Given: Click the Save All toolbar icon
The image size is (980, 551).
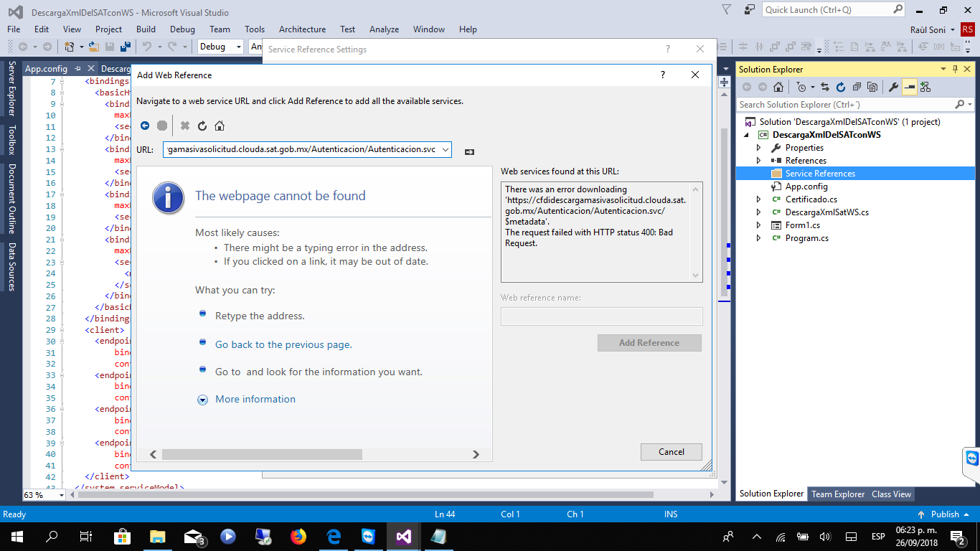Looking at the screenshot, I should (x=125, y=47).
